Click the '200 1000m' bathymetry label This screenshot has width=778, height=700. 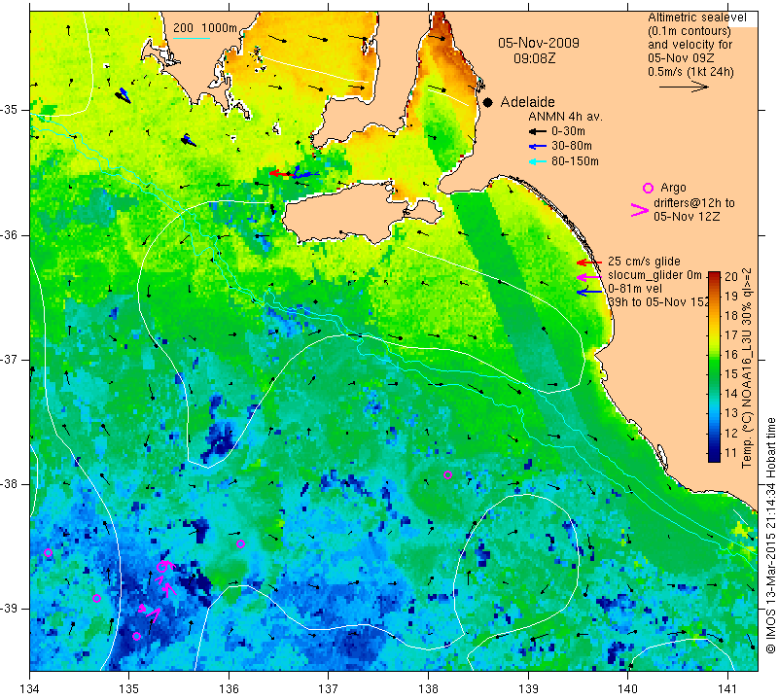(x=205, y=28)
